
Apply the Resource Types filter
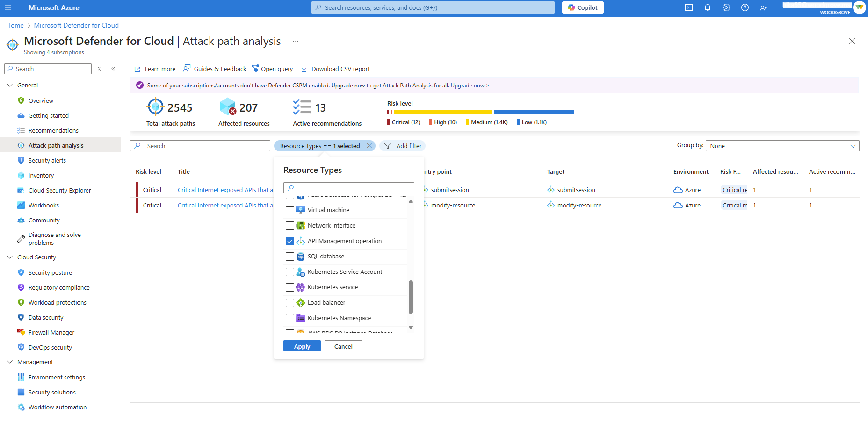[x=302, y=346]
